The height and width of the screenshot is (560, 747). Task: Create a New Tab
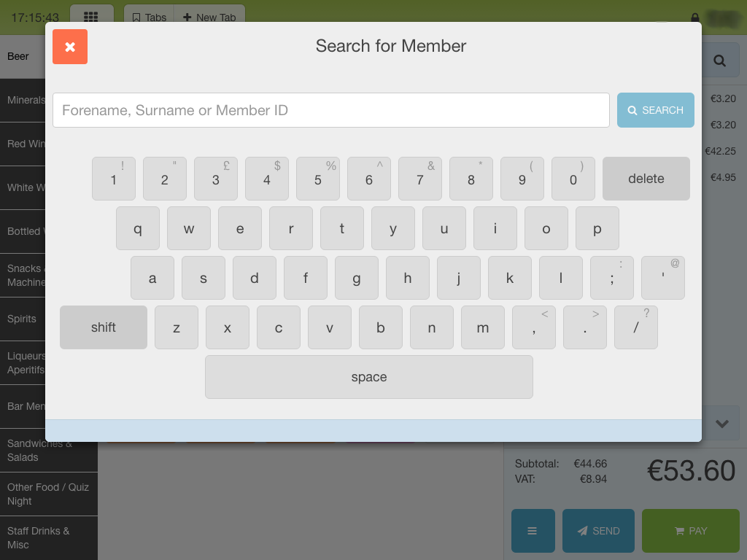[209, 17]
